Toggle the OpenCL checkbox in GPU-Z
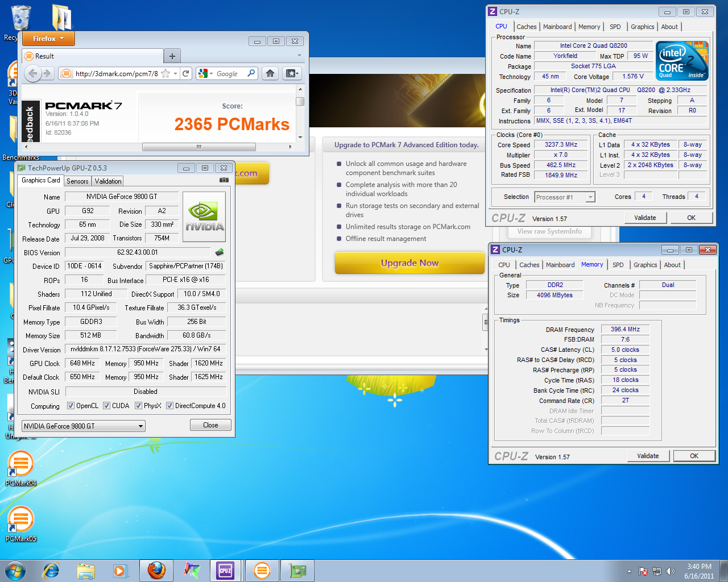 (x=71, y=405)
